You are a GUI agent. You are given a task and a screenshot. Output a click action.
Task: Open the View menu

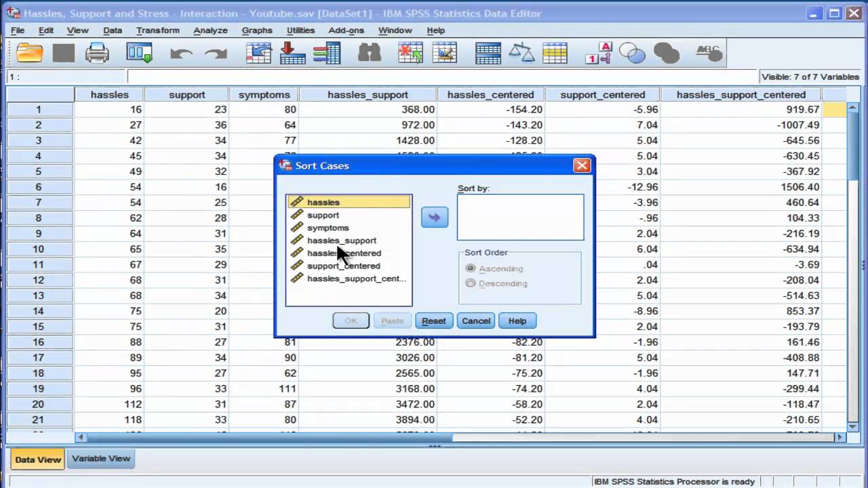(78, 30)
